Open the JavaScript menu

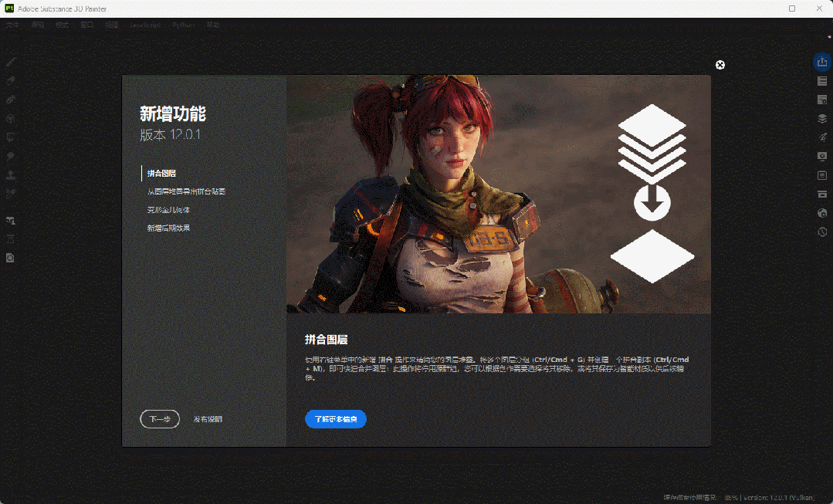pos(145,25)
